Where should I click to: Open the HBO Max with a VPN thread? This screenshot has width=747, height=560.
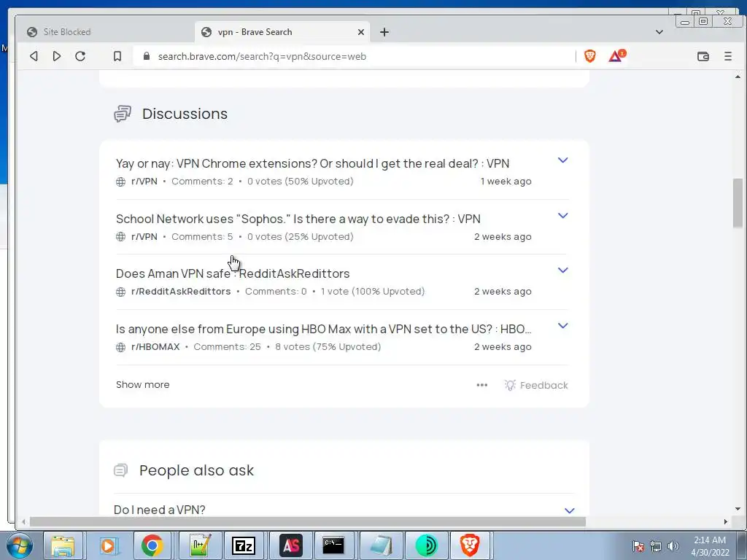click(x=323, y=329)
